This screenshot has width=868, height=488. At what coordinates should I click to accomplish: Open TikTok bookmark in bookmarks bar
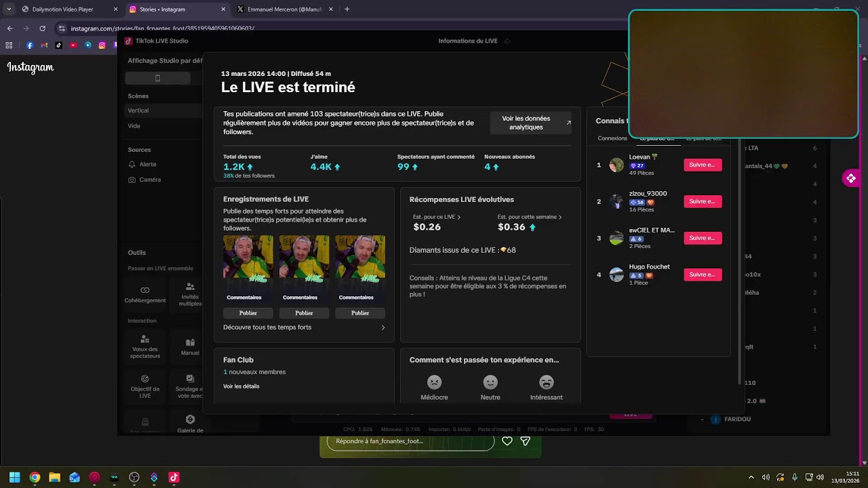coord(59,45)
